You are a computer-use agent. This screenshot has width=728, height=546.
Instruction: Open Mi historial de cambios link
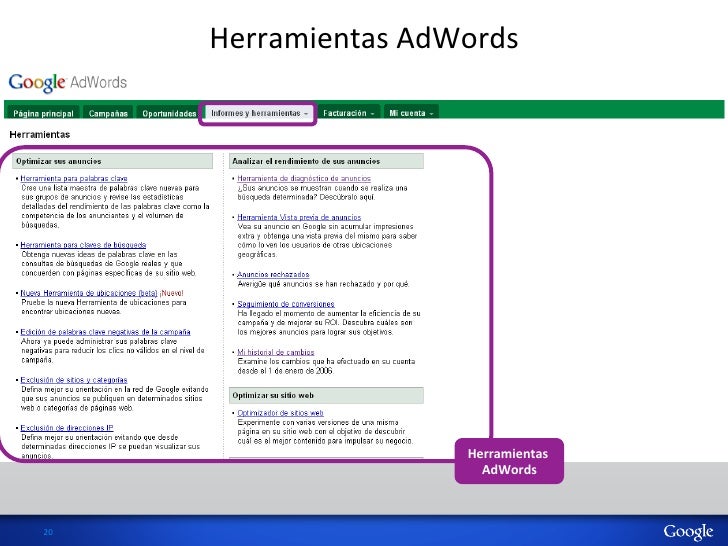pyautogui.click(x=276, y=352)
